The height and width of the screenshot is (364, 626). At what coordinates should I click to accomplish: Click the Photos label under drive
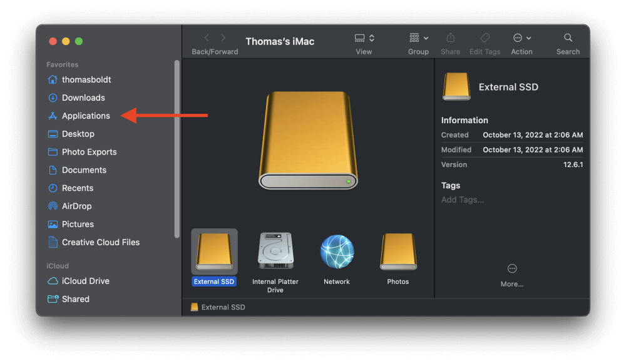pyautogui.click(x=398, y=281)
